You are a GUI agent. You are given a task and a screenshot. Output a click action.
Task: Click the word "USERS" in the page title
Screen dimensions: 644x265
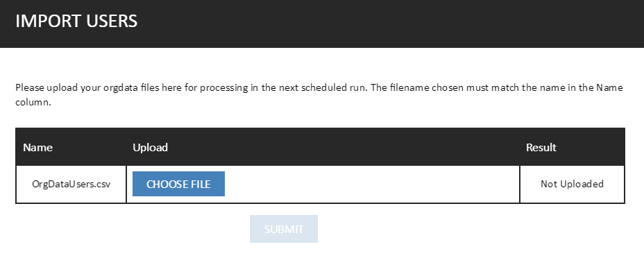(109, 21)
